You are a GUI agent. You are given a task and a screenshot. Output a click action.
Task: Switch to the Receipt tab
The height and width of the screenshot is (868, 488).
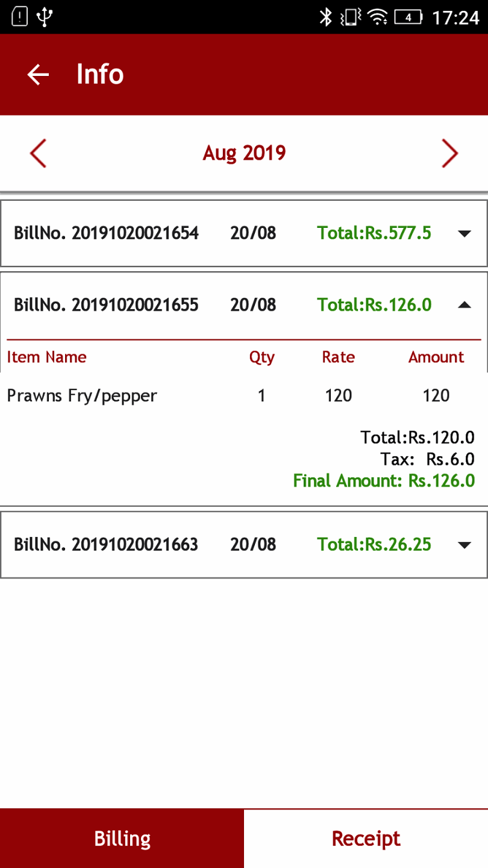(x=366, y=838)
